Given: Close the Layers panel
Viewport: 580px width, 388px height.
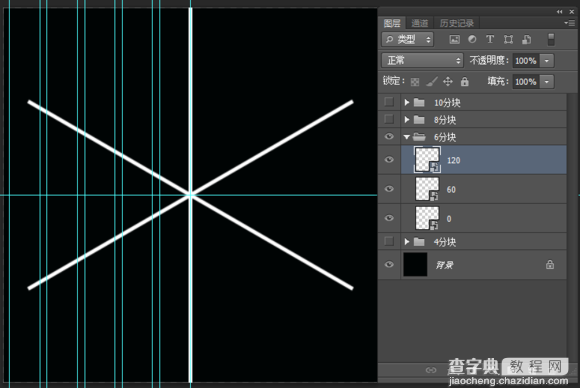Looking at the screenshot, I should coord(571,12).
